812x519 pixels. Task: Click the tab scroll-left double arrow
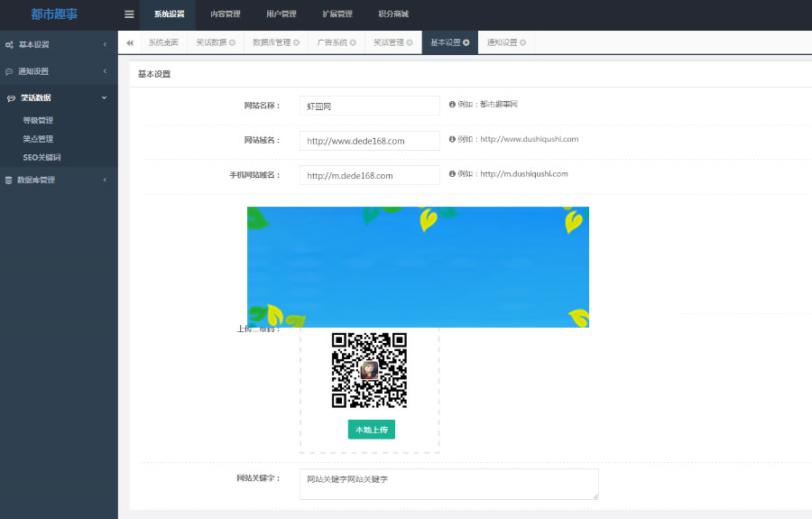pyautogui.click(x=130, y=42)
